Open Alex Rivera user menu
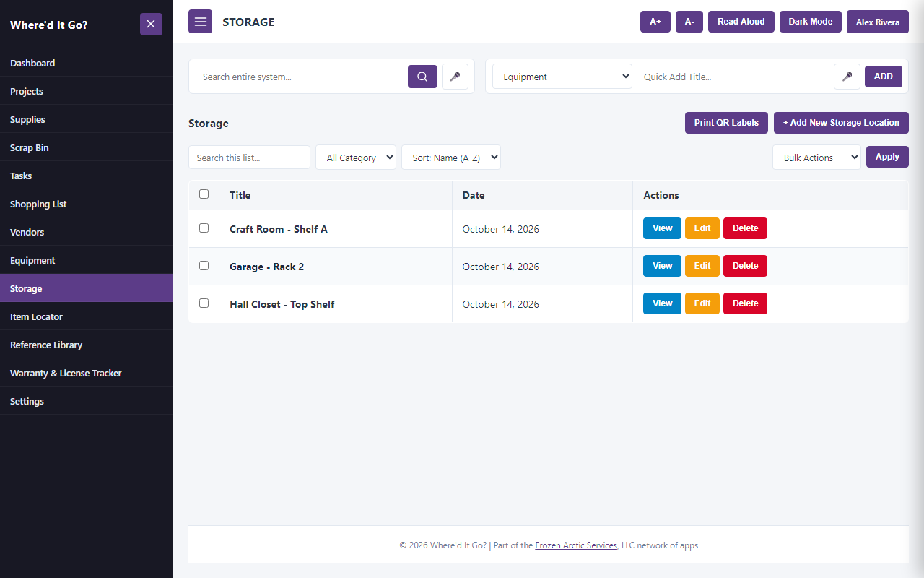Screen dimensions: 924x578 (878, 22)
